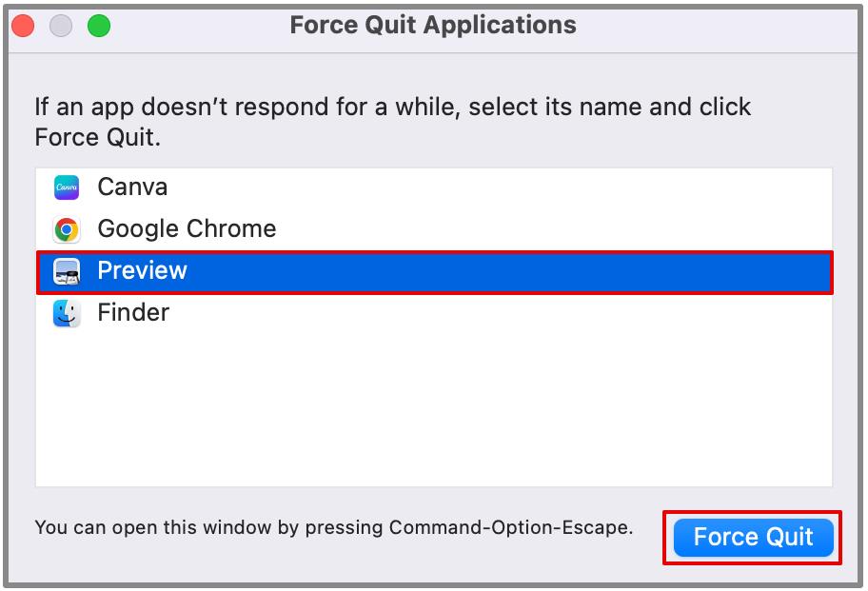Click the empty right side of the Canva row

point(498,187)
